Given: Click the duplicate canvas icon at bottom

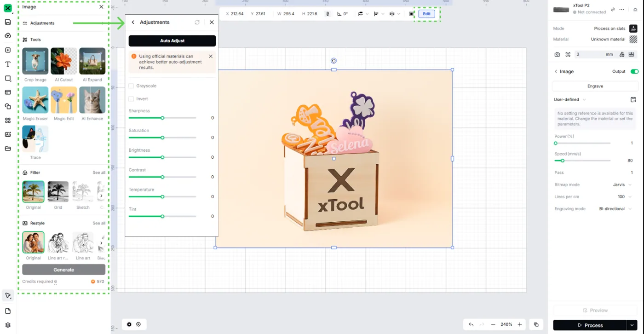Looking at the screenshot, I should pos(536,324).
